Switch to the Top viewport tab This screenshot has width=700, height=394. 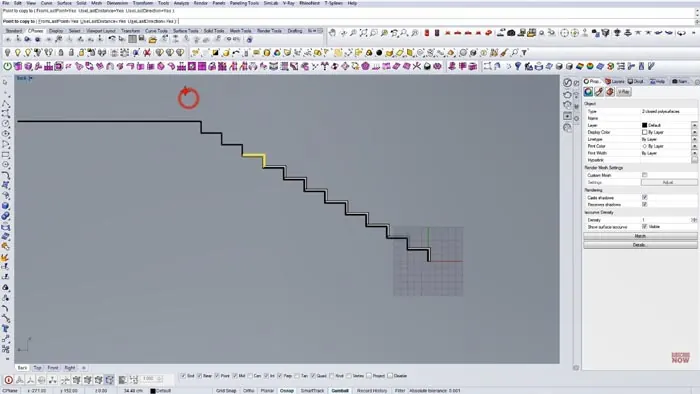(38, 368)
